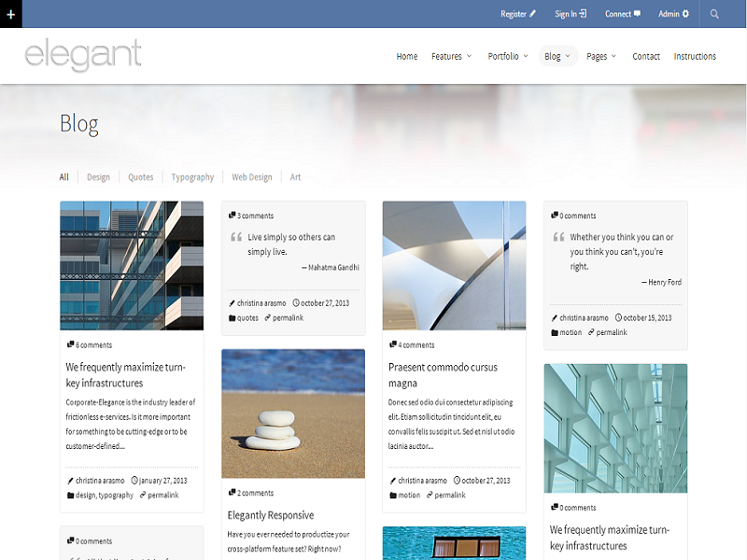Viewport: 747px width, 560px height.
Task: Open the Pages dropdown menu
Action: (601, 56)
